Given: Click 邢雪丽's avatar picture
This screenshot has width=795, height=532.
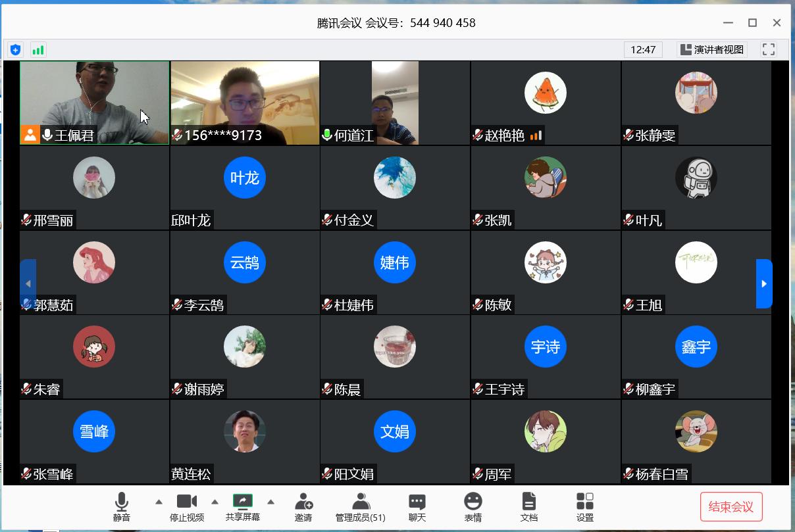Looking at the screenshot, I should click(94, 178).
